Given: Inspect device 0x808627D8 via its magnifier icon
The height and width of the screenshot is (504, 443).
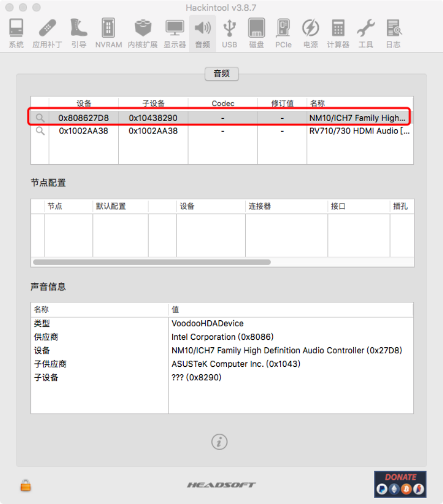Looking at the screenshot, I should pyautogui.click(x=39, y=117).
